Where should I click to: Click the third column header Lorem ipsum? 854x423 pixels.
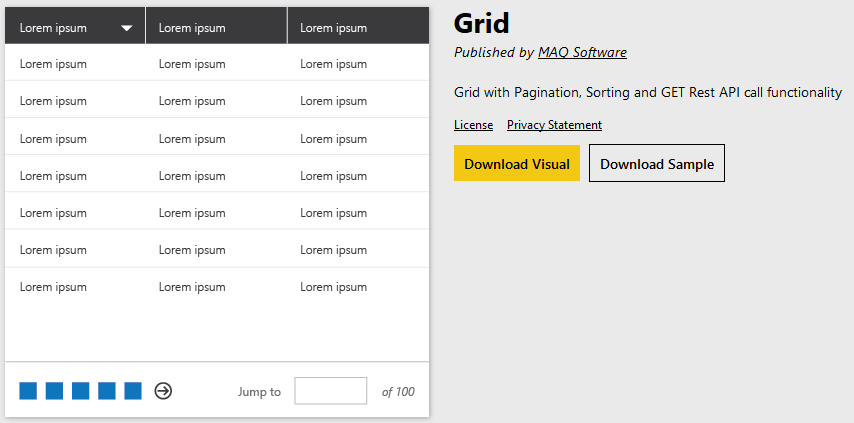point(334,28)
